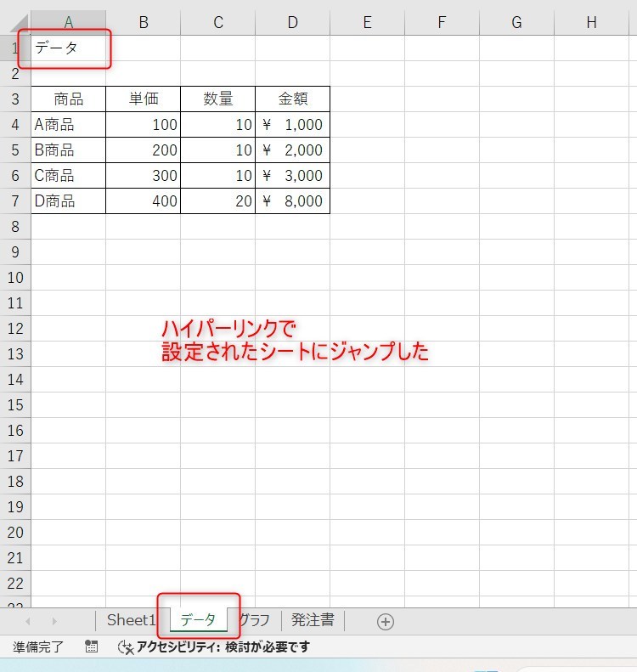Screen dimensions: 637x672
Task: Select row 3 header
Action: (x=15, y=99)
